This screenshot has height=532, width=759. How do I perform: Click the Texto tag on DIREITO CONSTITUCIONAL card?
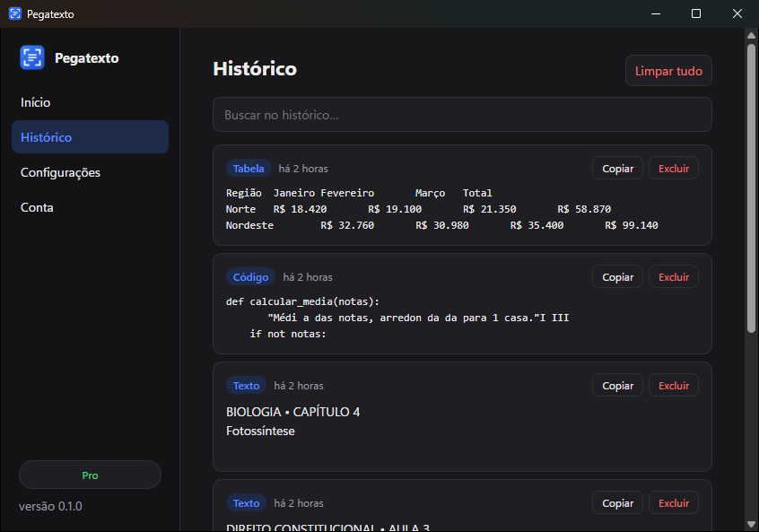(x=246, y=503)
